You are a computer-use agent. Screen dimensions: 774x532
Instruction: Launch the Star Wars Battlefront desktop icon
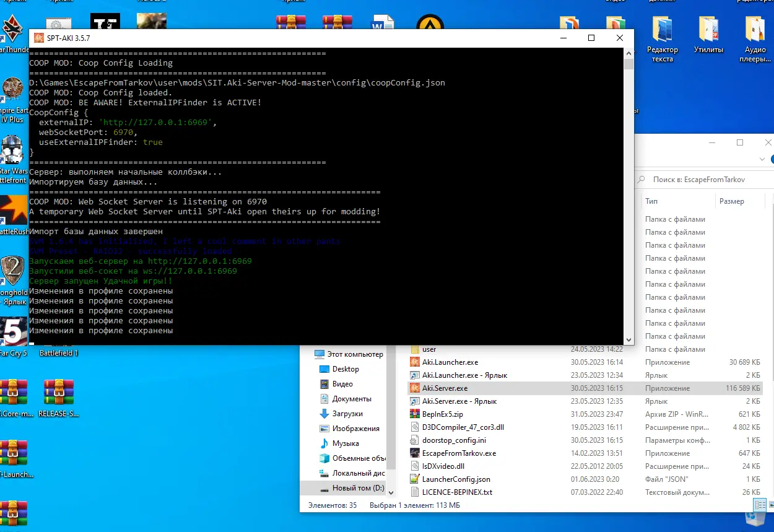(11, 159)
